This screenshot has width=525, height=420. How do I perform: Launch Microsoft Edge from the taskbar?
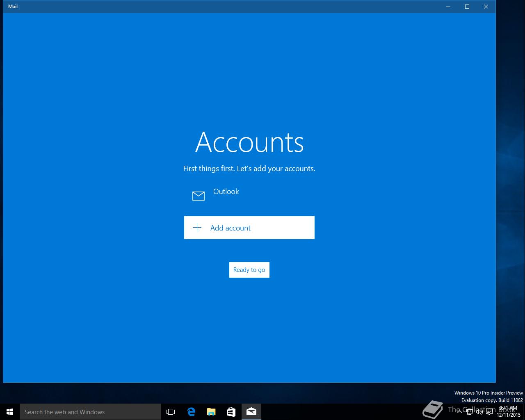click(x=191, y=412)
